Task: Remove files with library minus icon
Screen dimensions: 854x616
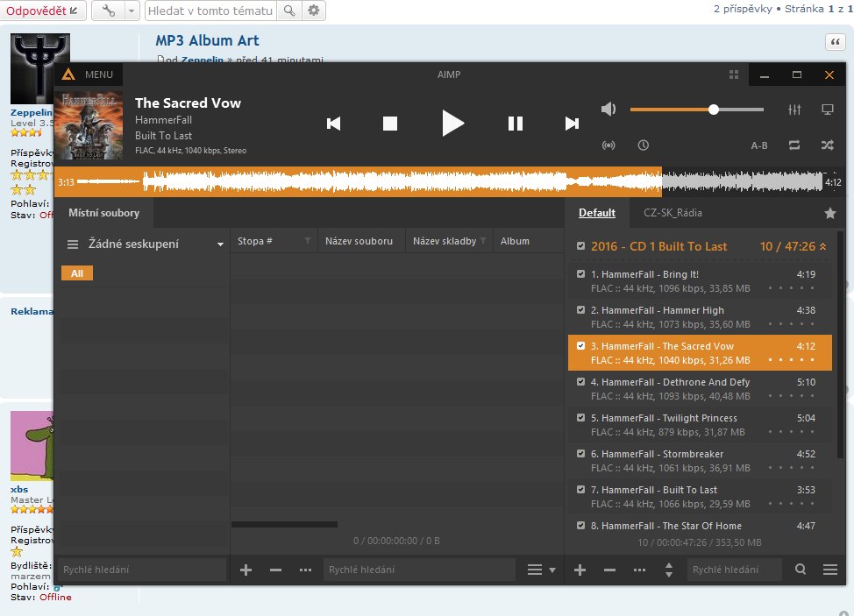Action: point(275,570)
